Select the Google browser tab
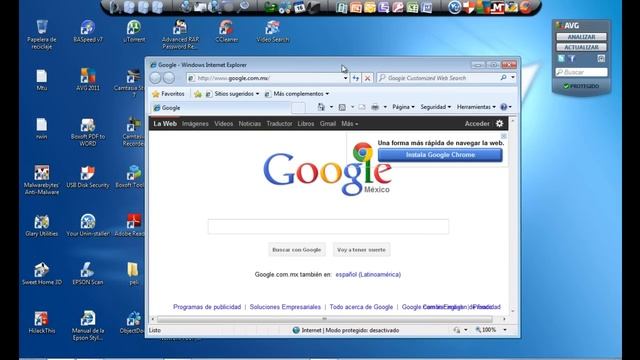This screenshot has width=640, height=360. point(220,108)
